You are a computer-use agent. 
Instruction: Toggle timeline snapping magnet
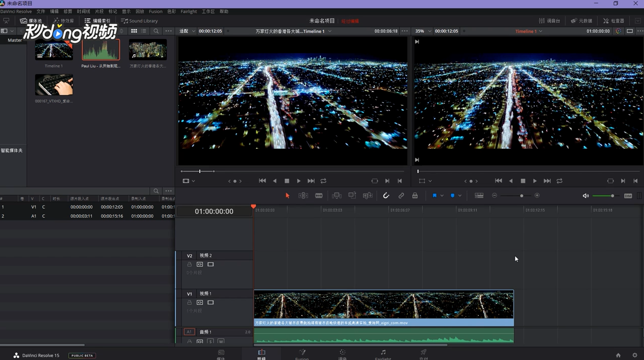[x=386, y=195]
